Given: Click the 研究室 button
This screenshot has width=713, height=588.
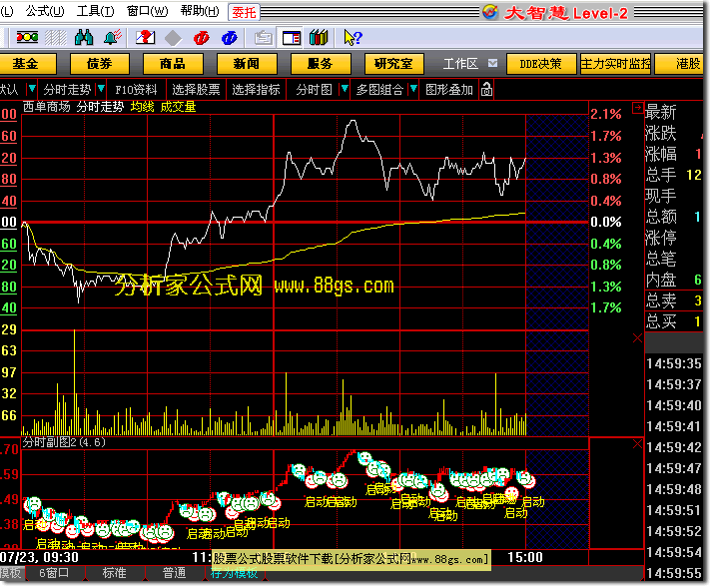Looking at the screenshot, I should click(394, 64).
